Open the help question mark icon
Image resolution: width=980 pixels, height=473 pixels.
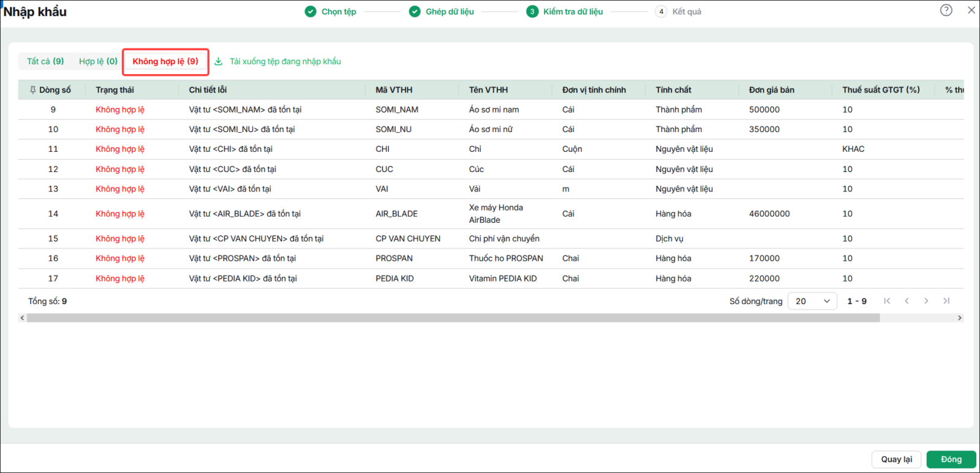pyautogui.click(x=946, y=10)
